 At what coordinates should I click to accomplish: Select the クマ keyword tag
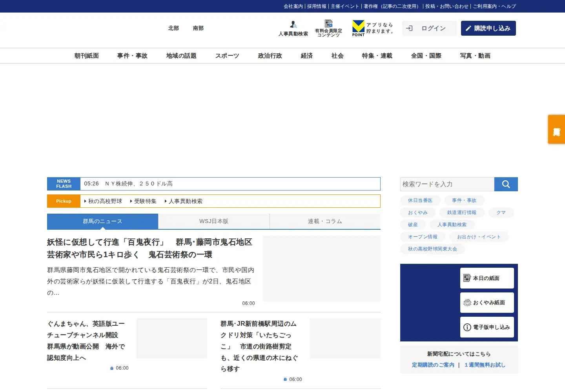(x=501, y=212)
